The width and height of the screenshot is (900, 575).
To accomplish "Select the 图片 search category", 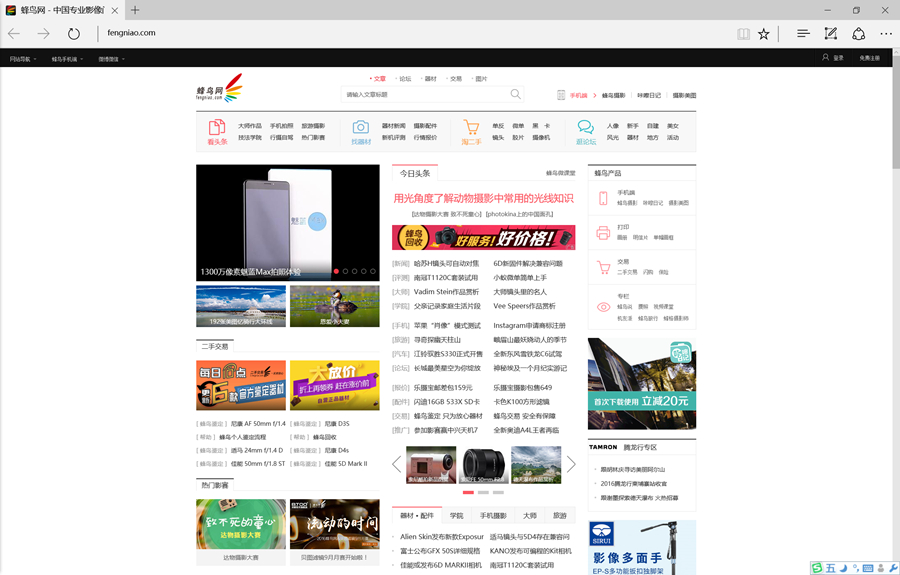I will [481, 79].
